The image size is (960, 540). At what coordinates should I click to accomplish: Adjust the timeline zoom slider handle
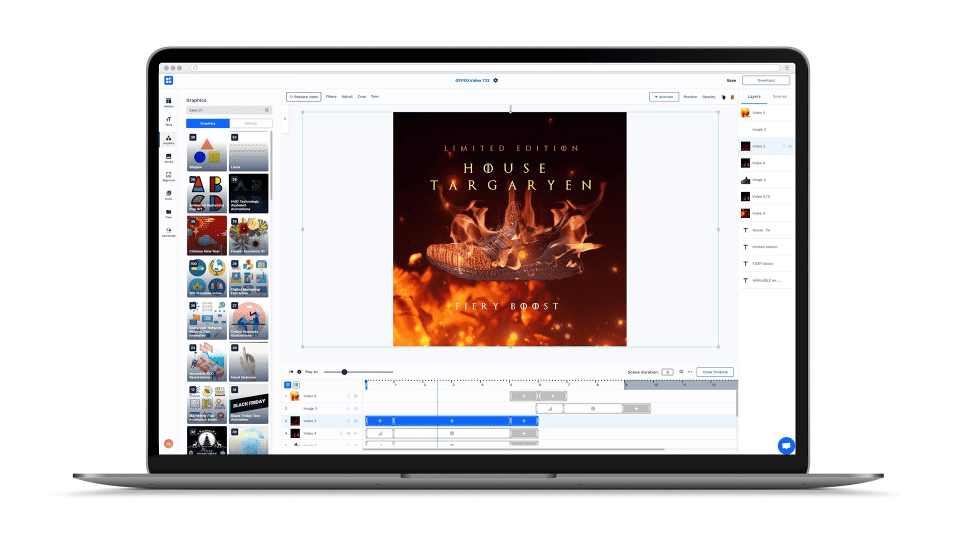click(x=344, y=371)
